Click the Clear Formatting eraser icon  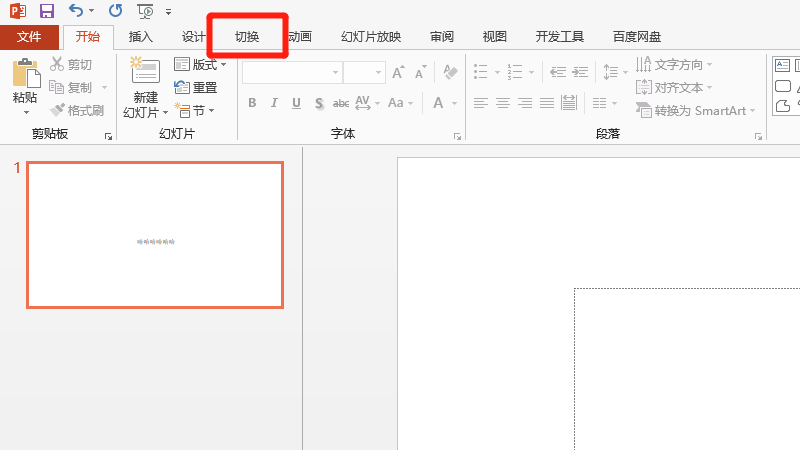tap(450, 73)
